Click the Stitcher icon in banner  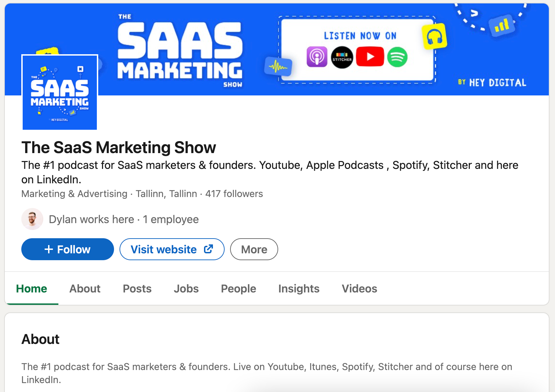[342, 57]
